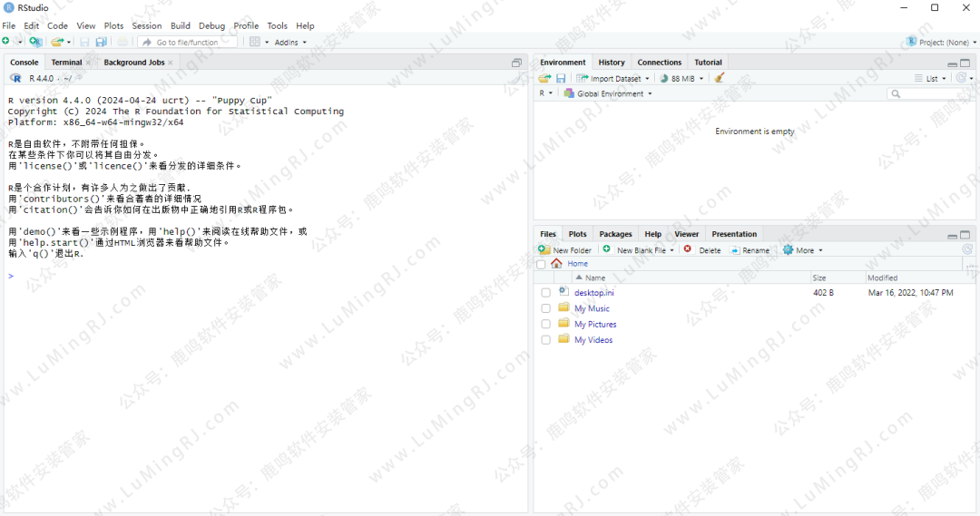980x516 pixels.
Task: Open the More gear dropdown
Action: [802, 250]
